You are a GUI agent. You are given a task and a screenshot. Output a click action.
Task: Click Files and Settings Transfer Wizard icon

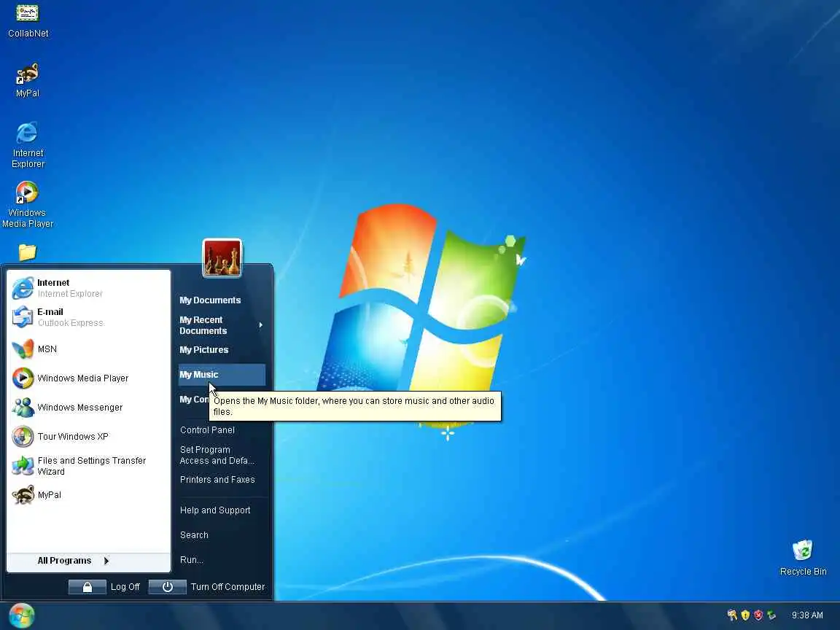pyautogui.click(x=23, y=466)
